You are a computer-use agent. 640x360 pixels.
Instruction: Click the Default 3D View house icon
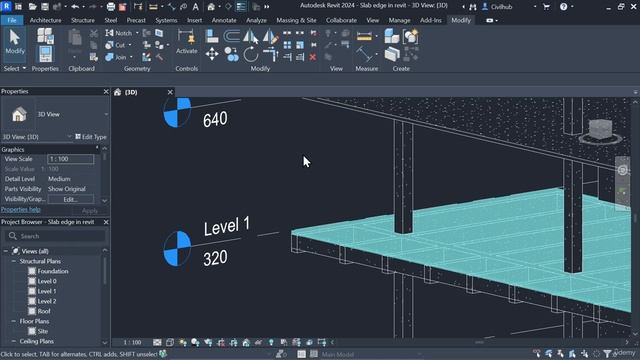(211, 7)
